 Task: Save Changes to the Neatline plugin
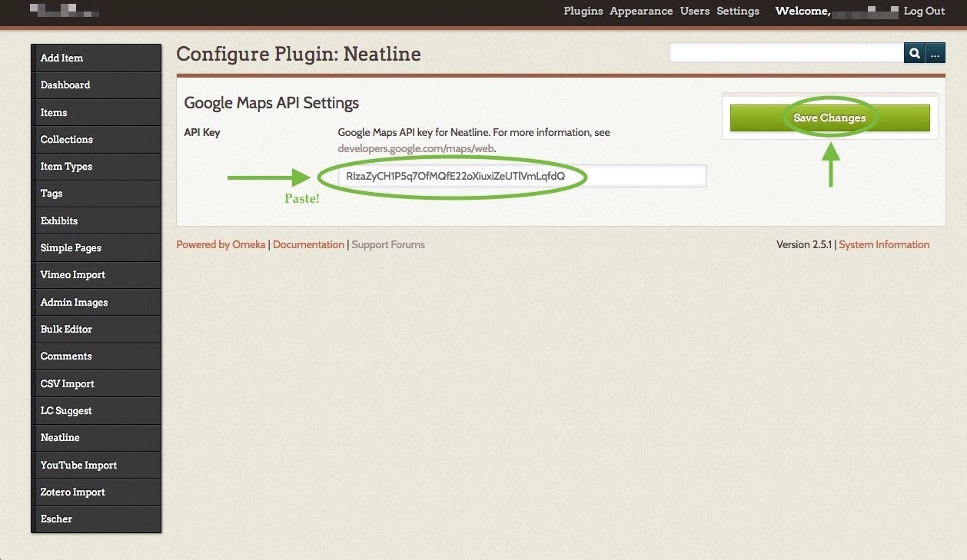point(830,118)
